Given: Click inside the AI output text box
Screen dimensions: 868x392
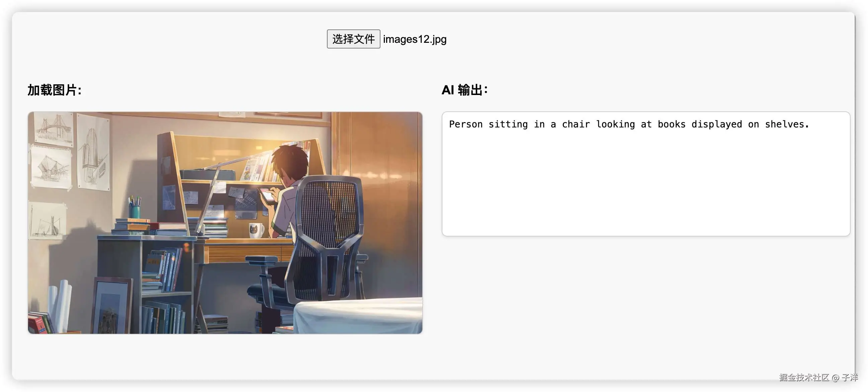Looking at the screenshot, I should 645,174.
